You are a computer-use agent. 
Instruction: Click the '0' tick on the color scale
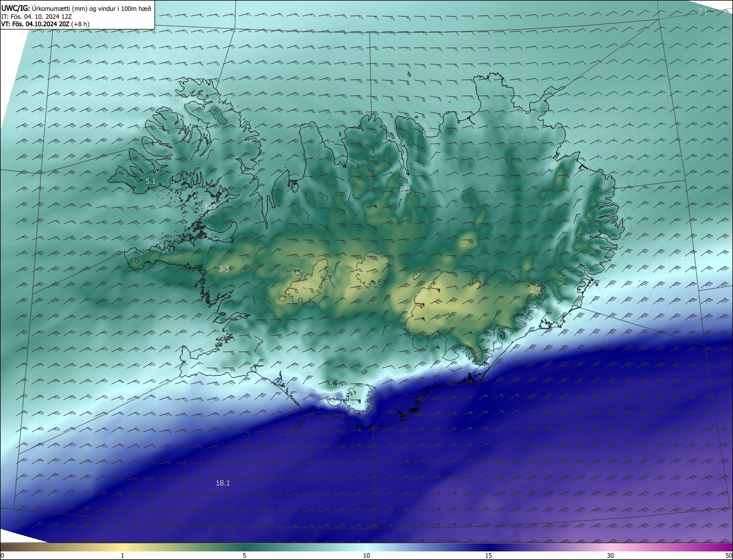(x=2, y=556)
